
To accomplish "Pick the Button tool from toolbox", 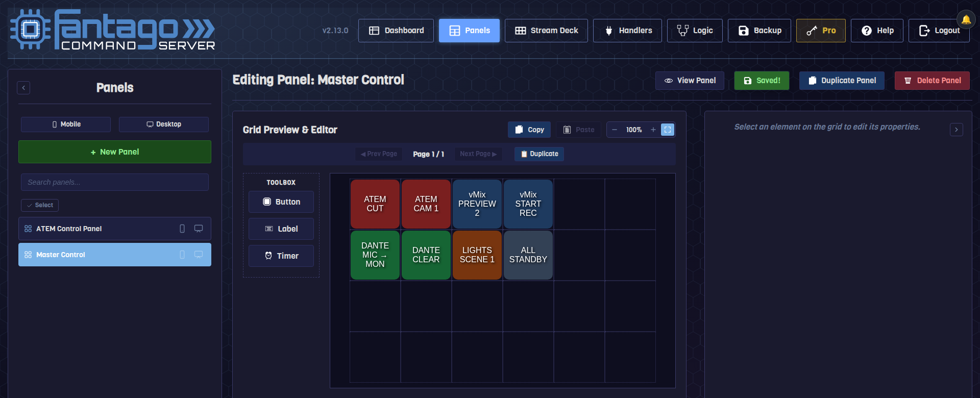I will coord(281,202).
